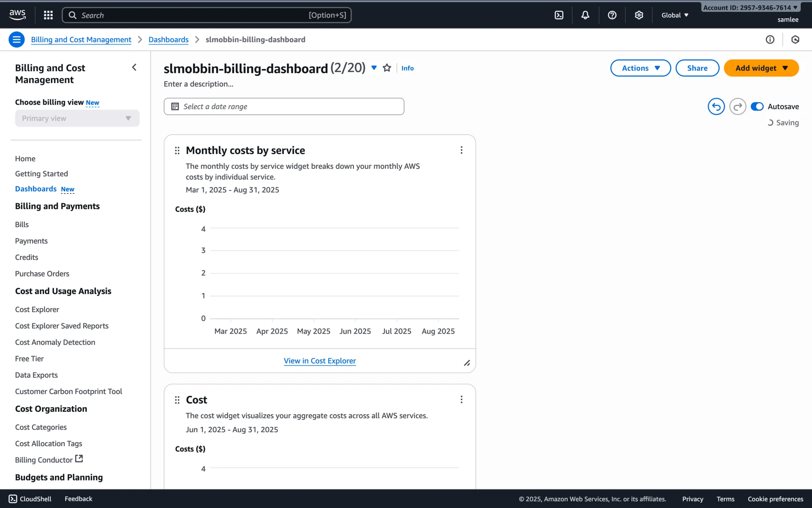Collapse the Billing and Cost Management sidebar
The height and width of the screenshot is (508, 812).
pyautogui.click(x=134, y=68)
